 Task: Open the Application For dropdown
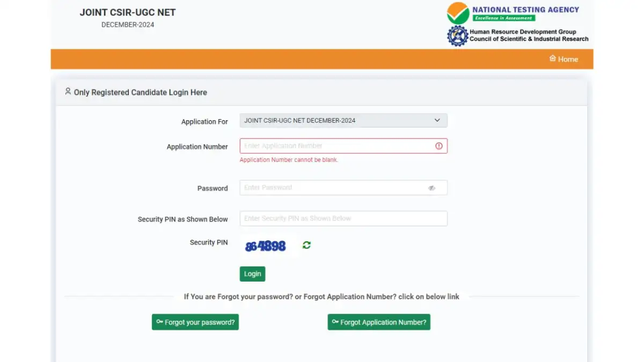343,120
